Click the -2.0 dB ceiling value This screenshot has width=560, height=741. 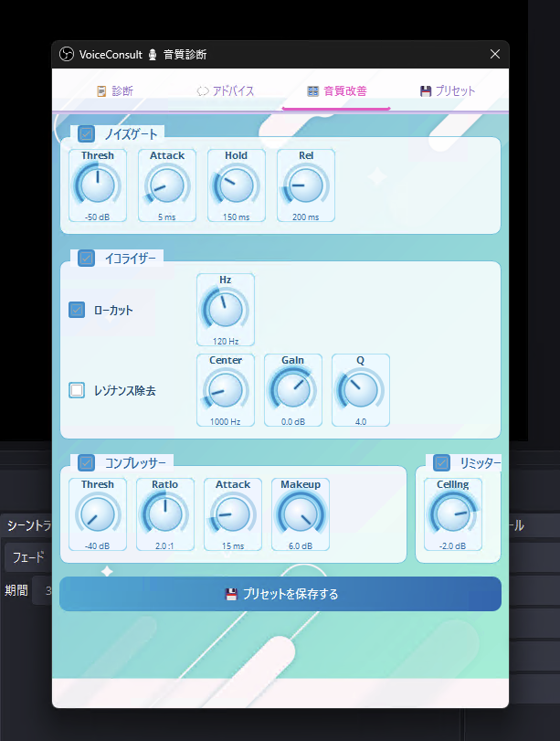point(453,545)
